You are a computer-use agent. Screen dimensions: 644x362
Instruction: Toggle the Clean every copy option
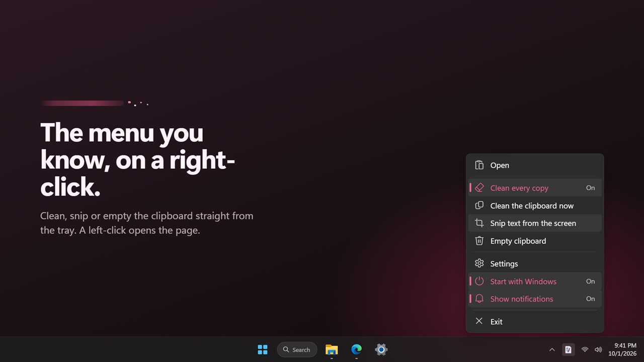[x=535, y=188]
